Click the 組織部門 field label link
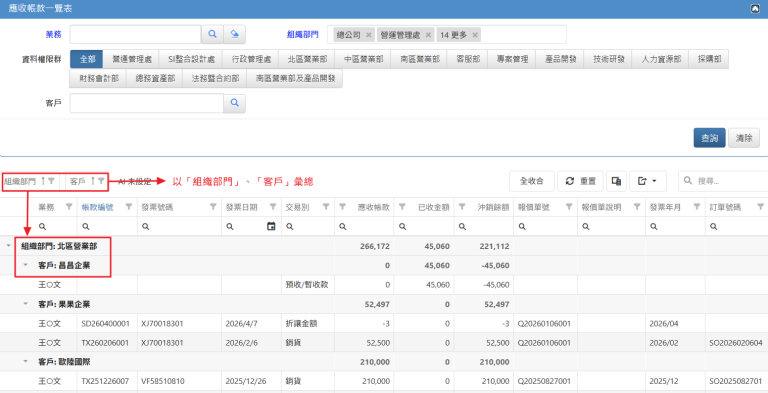The width and height of the screenshot is (768, 393). pyautogui.click(x=303, y=34)
